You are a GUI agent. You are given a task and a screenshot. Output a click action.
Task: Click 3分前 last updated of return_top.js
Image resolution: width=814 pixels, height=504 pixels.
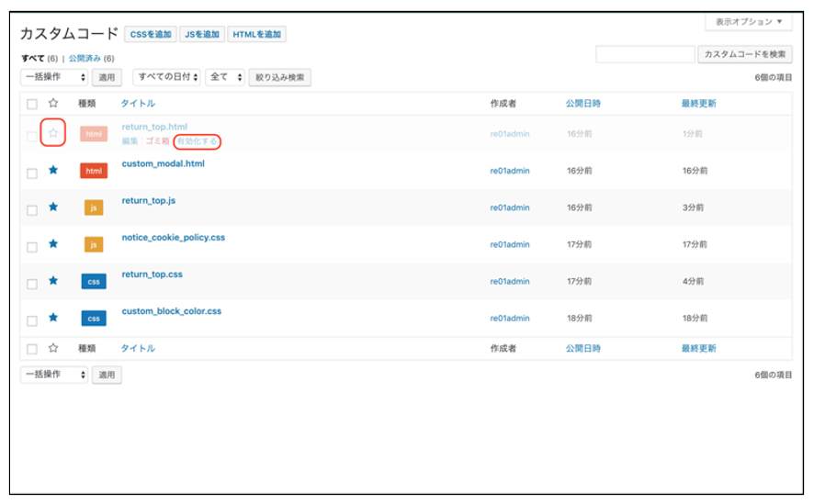tap(693, 207)
